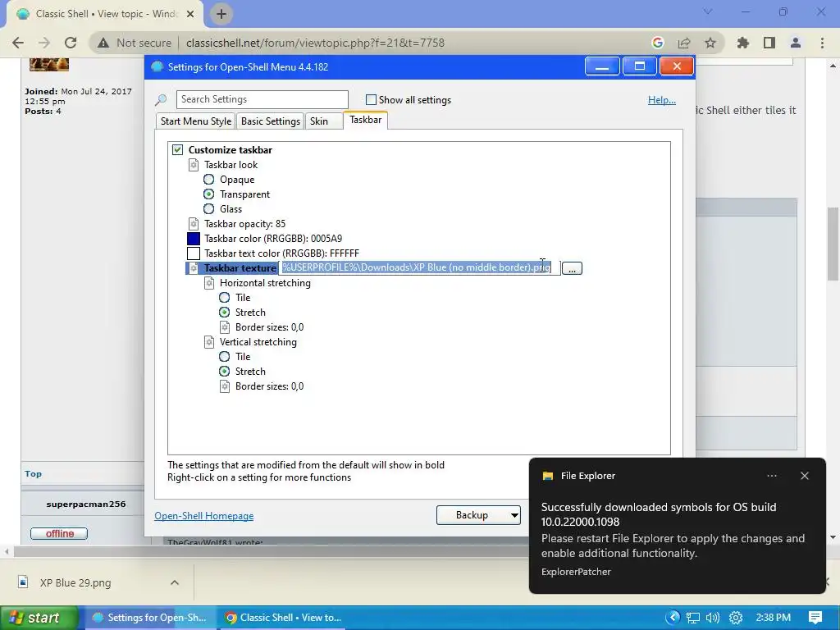The width and height of the screenshot is (840, 630).
Task: Show hidden tray icons arrow
Action: coord(673,618)
